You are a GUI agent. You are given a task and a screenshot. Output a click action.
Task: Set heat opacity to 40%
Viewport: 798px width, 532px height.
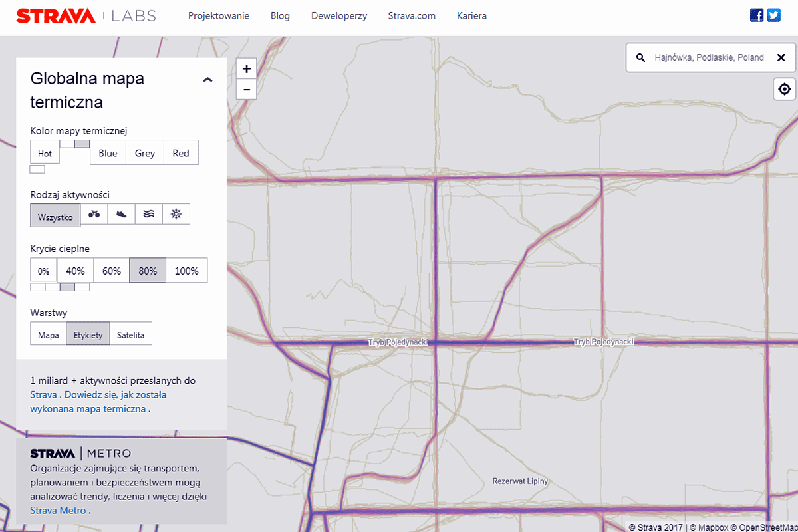75,271
